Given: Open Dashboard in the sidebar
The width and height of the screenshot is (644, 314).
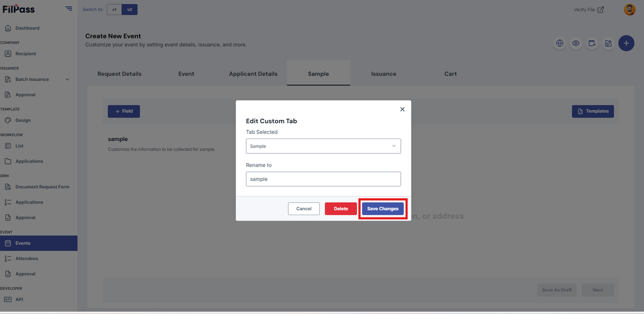Looking at the screenshot, I should (27, 28).
